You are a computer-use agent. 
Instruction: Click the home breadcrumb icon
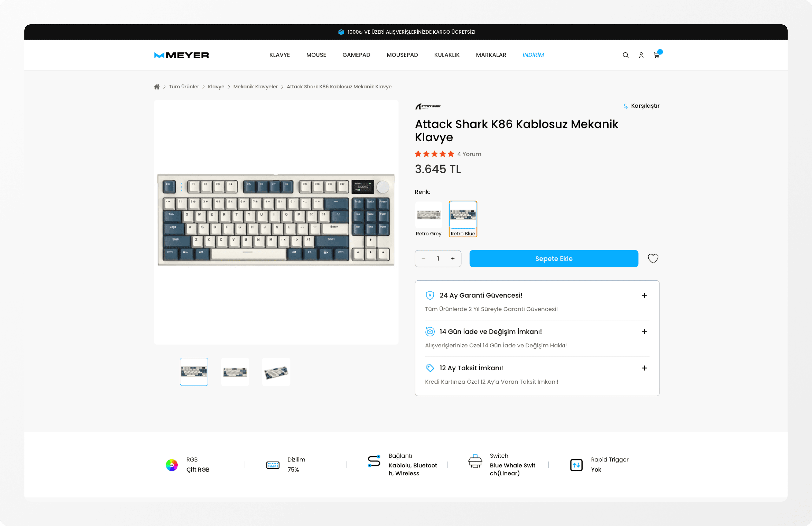157,87
